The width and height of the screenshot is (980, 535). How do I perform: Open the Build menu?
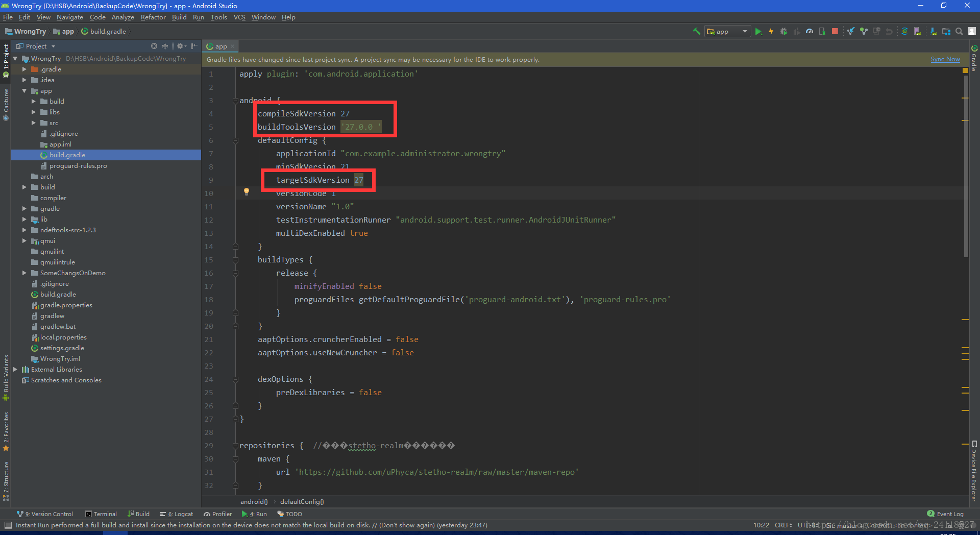[x=179, y=17]
